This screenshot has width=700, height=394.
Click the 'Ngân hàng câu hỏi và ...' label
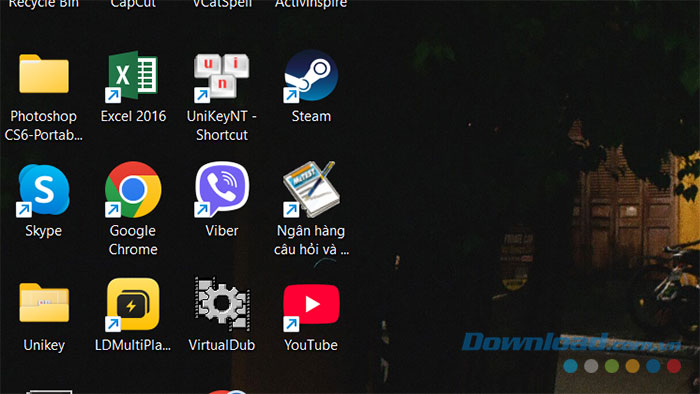311,240
